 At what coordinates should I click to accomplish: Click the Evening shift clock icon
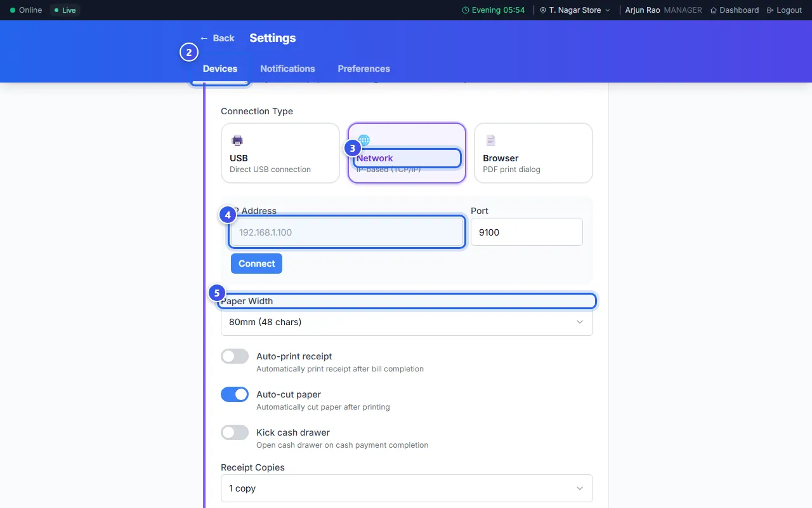pyautogui.click(x=466, y=10)
